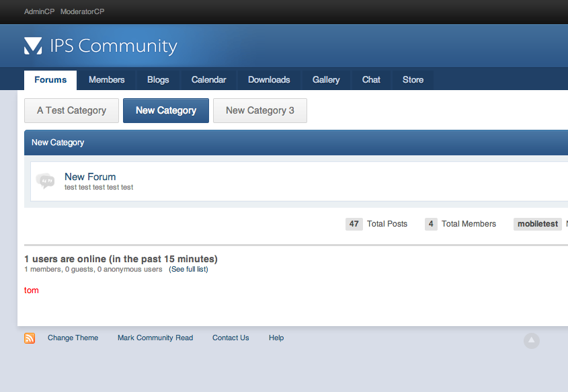The height and width of the screenshot is (392, 568).
Task: Click the IPS Community title text
Action: [114, 46]
